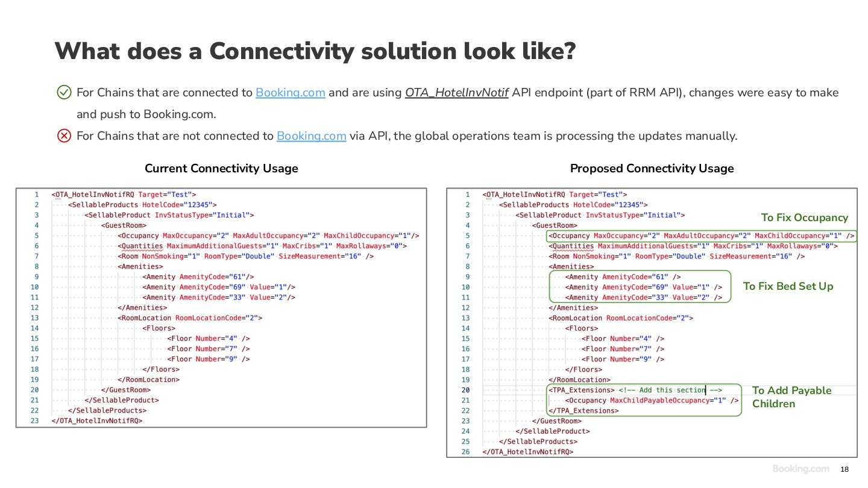Click closing /OTA_HotelInvNotifRQ on line 26 of the Proposed panel

point(528,451)
